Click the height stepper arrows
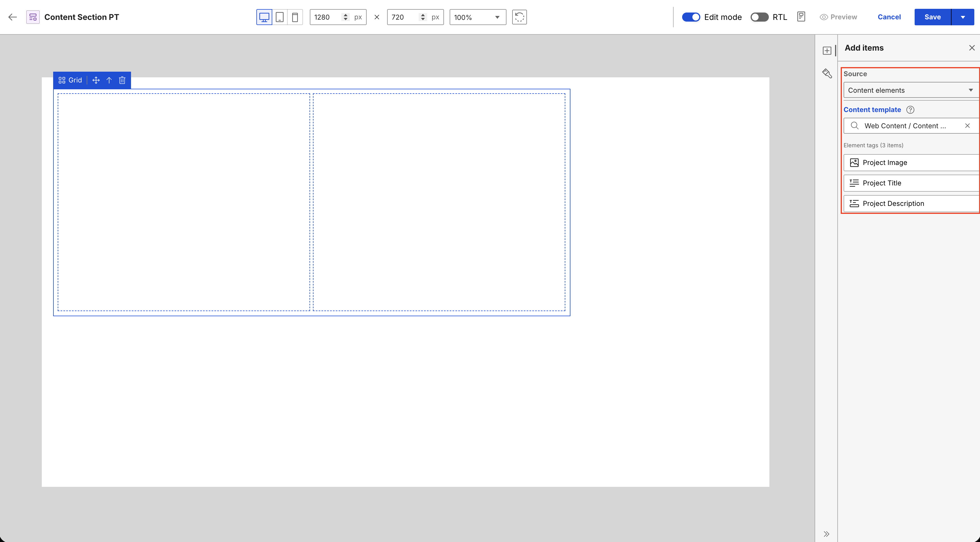The height and width of the screenshot is (542, 980). pos(423,17)
